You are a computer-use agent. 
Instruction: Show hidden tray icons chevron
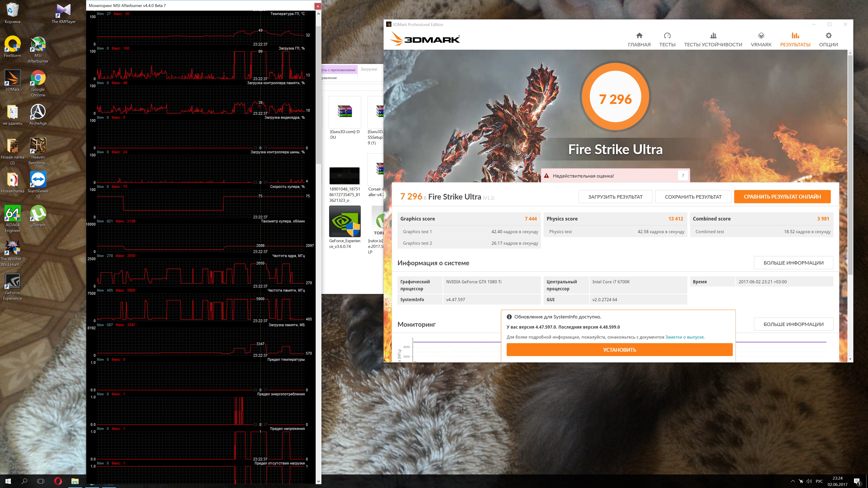click(x=793, y=481)
